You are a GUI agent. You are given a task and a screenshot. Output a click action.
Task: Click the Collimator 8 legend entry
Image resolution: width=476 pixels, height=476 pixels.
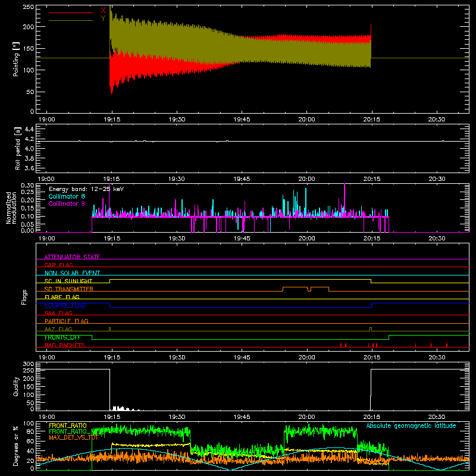tap(67, 196)
